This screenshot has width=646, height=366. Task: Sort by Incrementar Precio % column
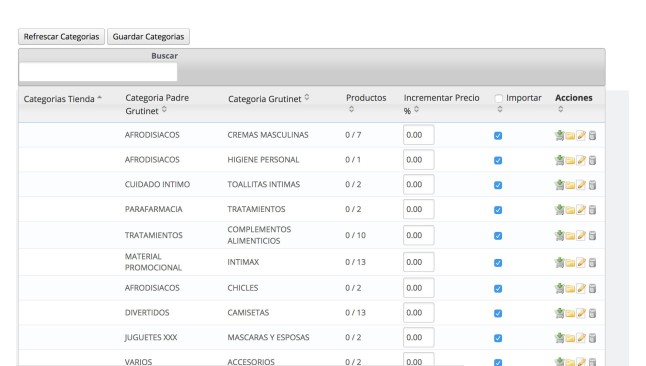441,104
